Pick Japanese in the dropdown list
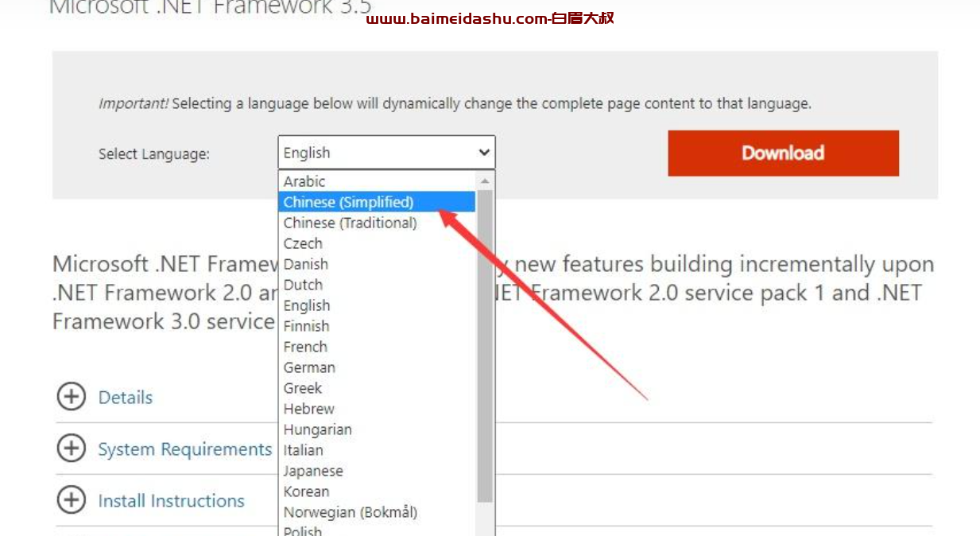 click(378, 471)
